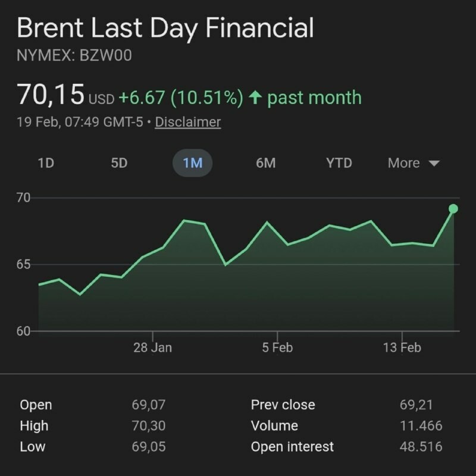Click the green endpoint dot on chart
Screen dimensions: 476x476
pyautogui.click(x=453, y=209)
